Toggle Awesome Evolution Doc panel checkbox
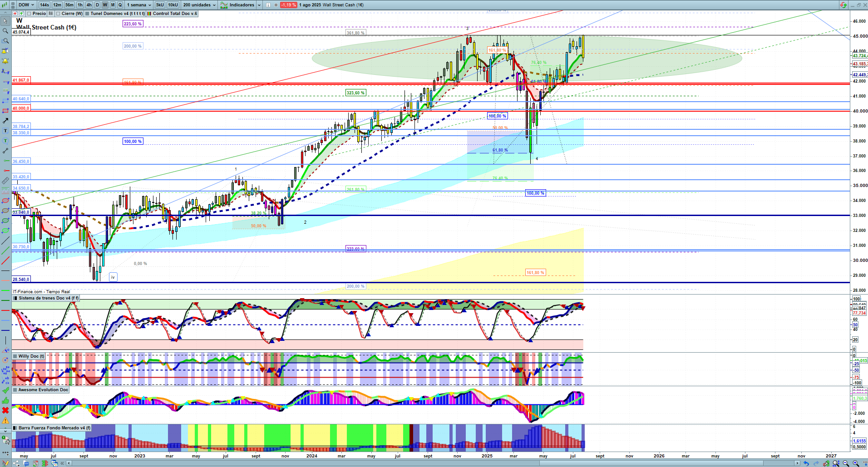 pyautogui.click(x=15, y=390)
